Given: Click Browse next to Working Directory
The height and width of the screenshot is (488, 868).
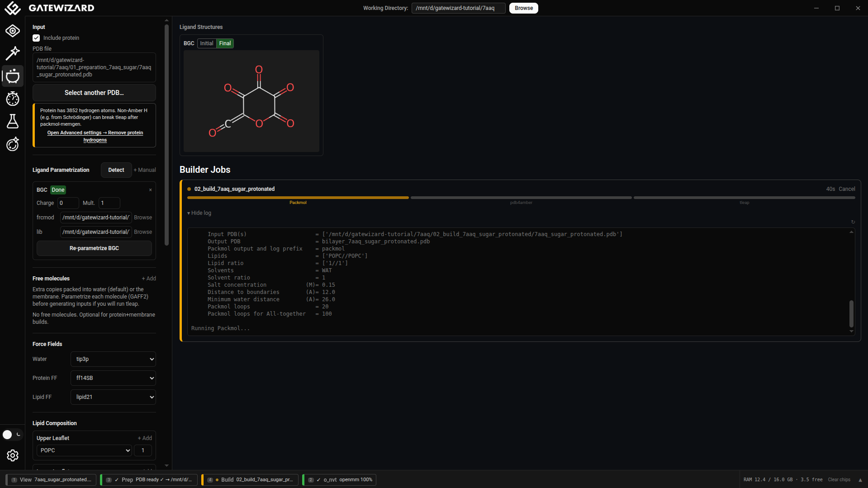Looking at the screenshot, I should 524,8.
